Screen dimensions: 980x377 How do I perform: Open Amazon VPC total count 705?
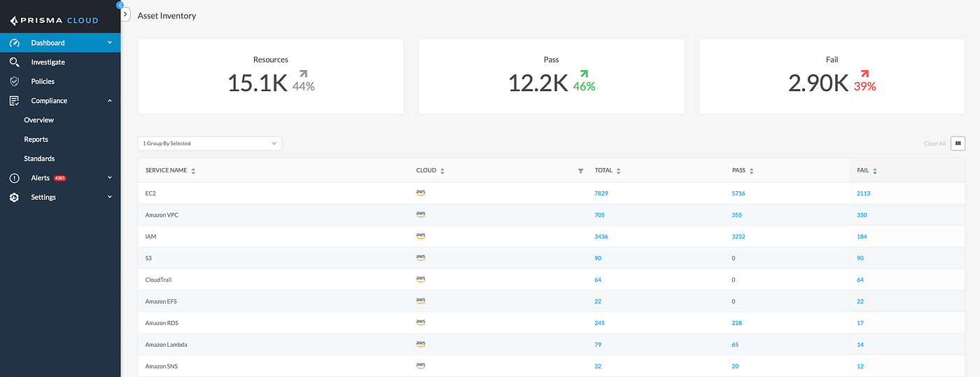pos(599,214)
